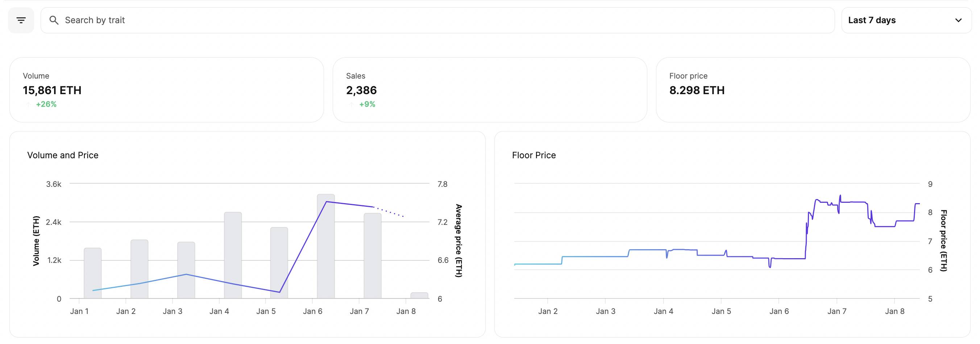
Task: Open the Last 7 days dropdown
Action: click(906, 20)
